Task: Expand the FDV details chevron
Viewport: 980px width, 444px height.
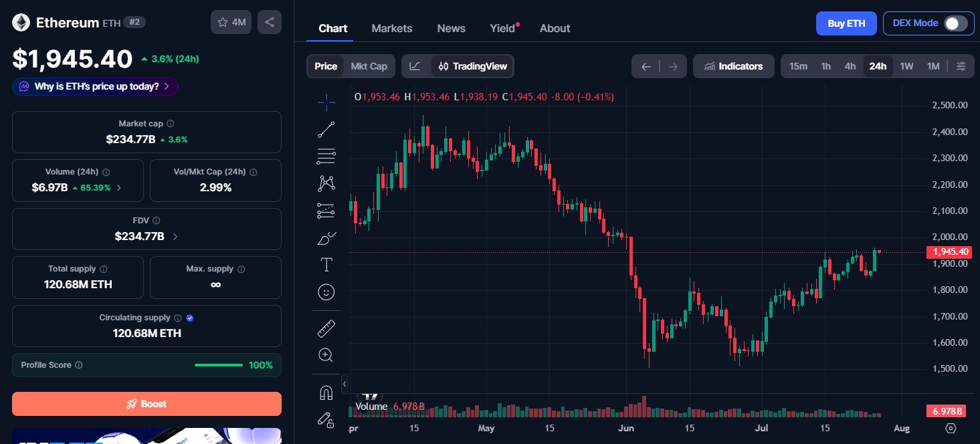Action: coord(175,236)
